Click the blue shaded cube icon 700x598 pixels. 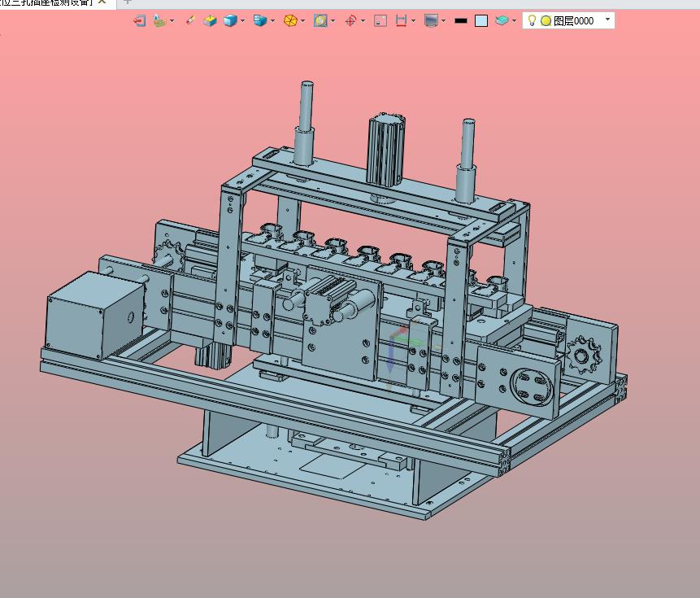(230, 20)
